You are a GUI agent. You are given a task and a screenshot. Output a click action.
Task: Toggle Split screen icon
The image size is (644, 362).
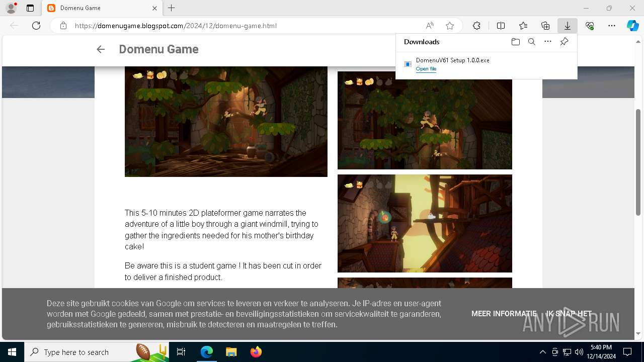[501, 26]
